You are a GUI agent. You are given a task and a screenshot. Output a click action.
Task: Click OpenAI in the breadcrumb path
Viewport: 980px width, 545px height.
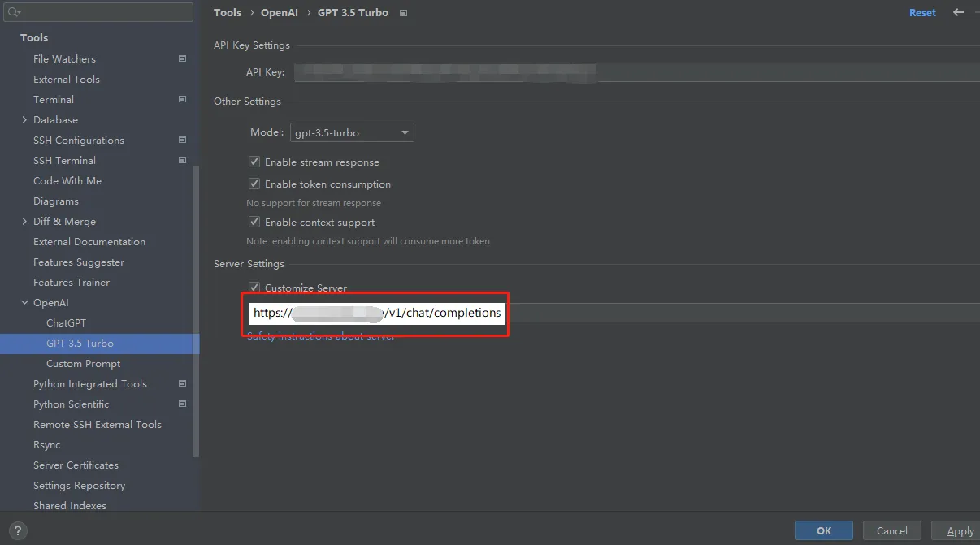(x=280, y=12)
